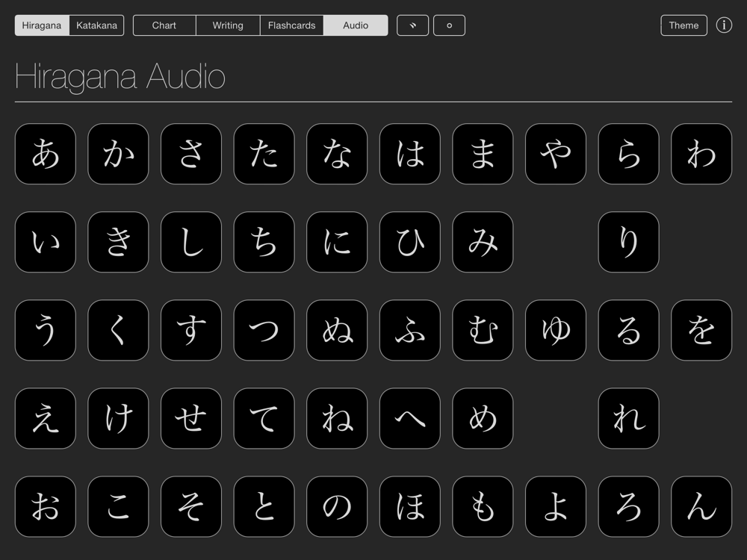Play audio for わ (wa)
Viewport: 747px width, 560px height.
701,154
